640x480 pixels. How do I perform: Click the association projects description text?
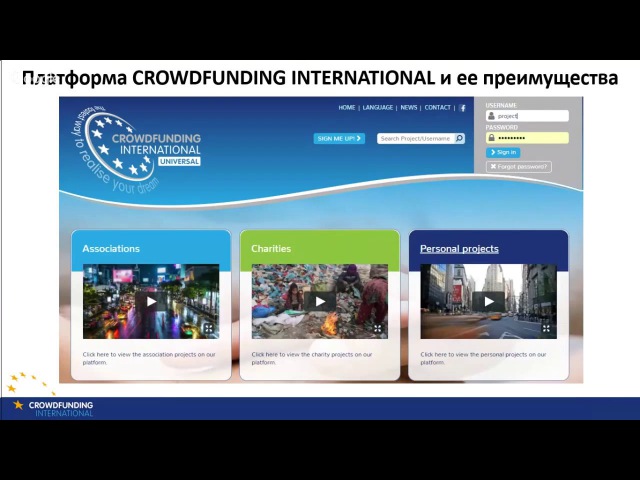coord(149,358)
